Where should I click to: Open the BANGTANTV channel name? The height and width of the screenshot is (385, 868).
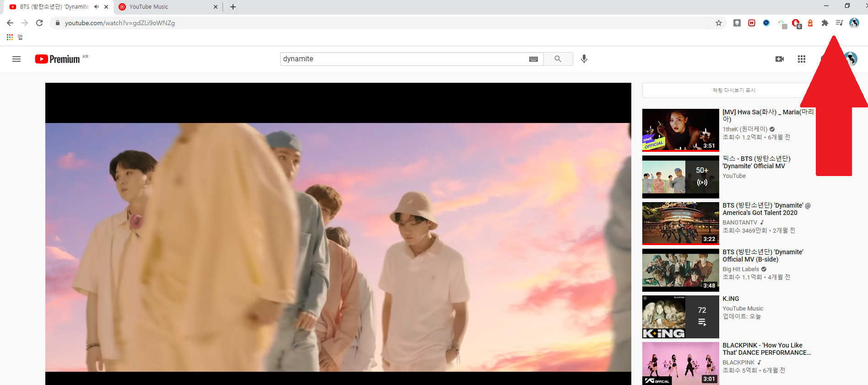pos(740,222)
